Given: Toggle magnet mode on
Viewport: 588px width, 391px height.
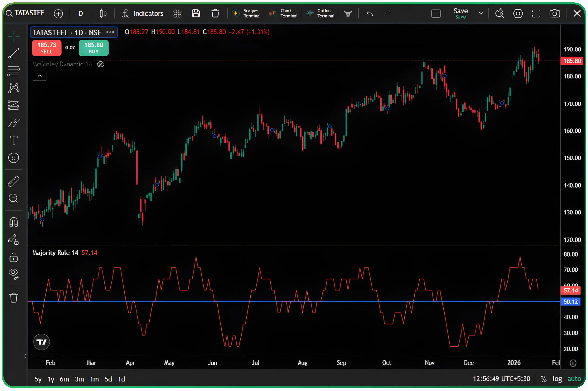Looking at the screenshot, I should click(14, 222).
